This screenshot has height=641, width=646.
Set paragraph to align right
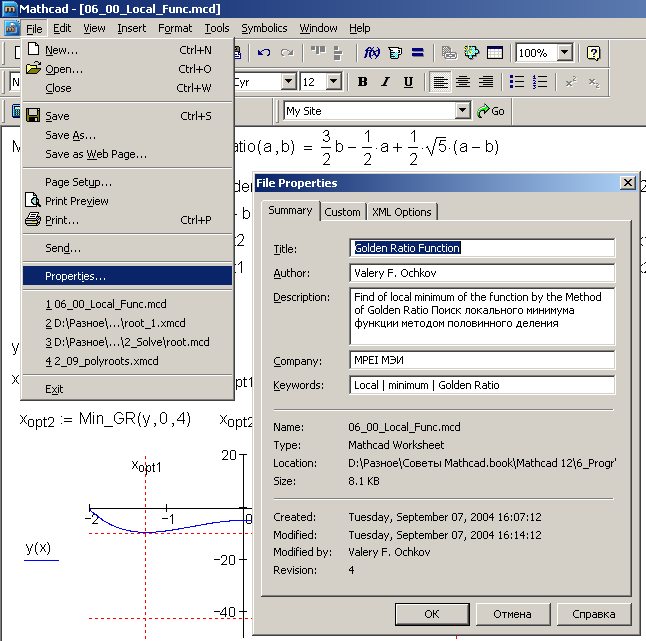coord(486,82)
